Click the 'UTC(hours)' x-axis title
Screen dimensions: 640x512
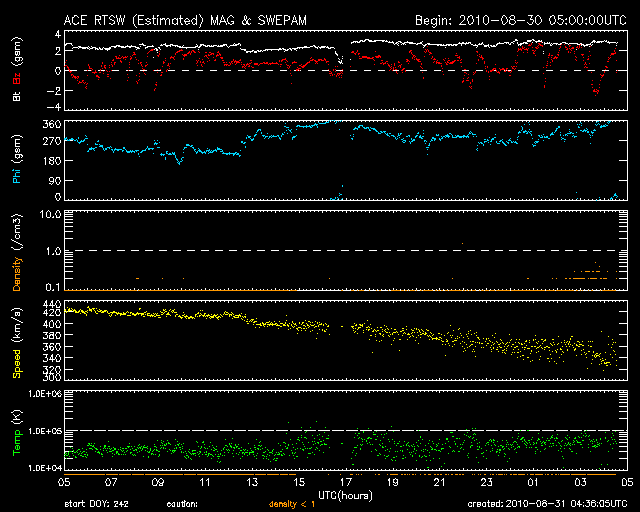pyautogui.click(x=345, y=496)
